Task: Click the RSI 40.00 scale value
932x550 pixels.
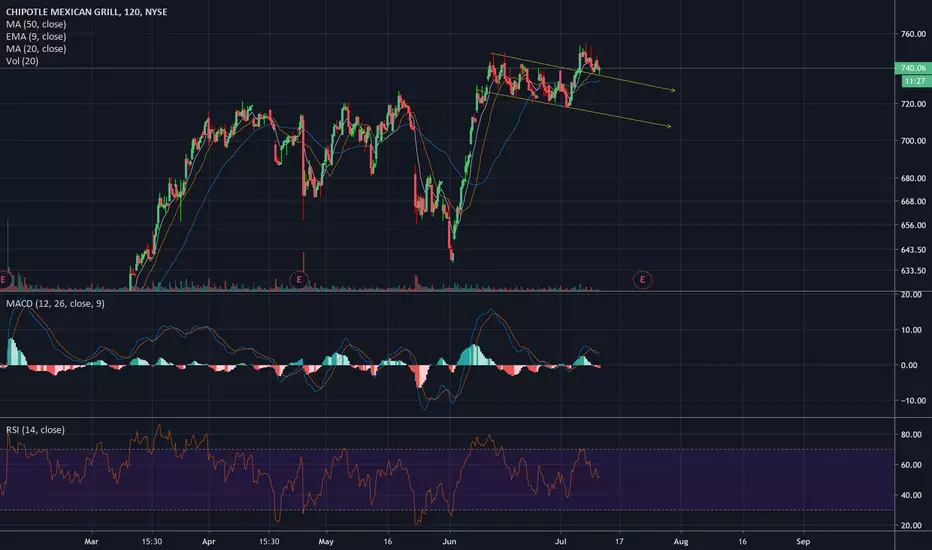Action: tap(913, 495)
